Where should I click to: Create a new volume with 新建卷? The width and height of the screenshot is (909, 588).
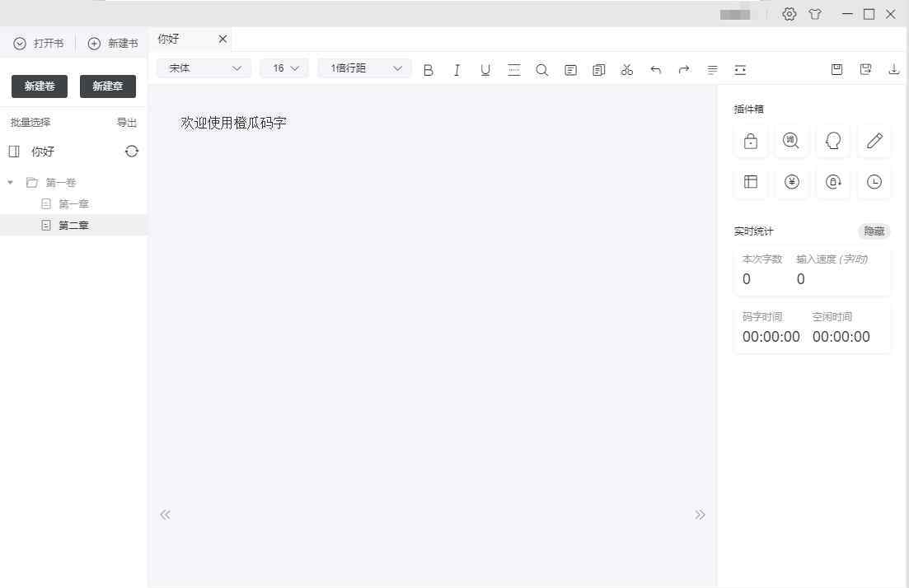(x=40, y=86)
